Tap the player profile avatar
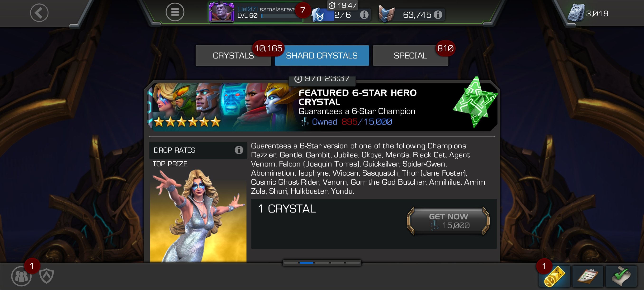This screenshot has height=290, width=644. tap(222, 12)
